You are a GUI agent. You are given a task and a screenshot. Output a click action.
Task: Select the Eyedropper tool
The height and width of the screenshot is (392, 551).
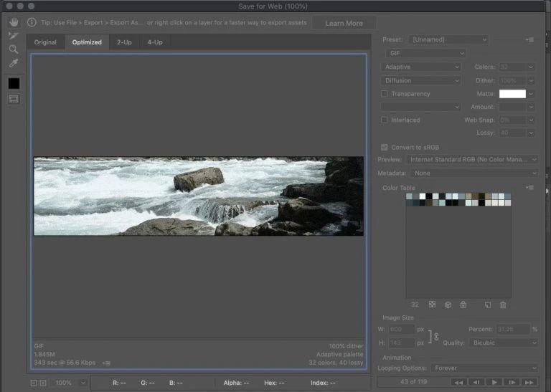click(13, 64)
